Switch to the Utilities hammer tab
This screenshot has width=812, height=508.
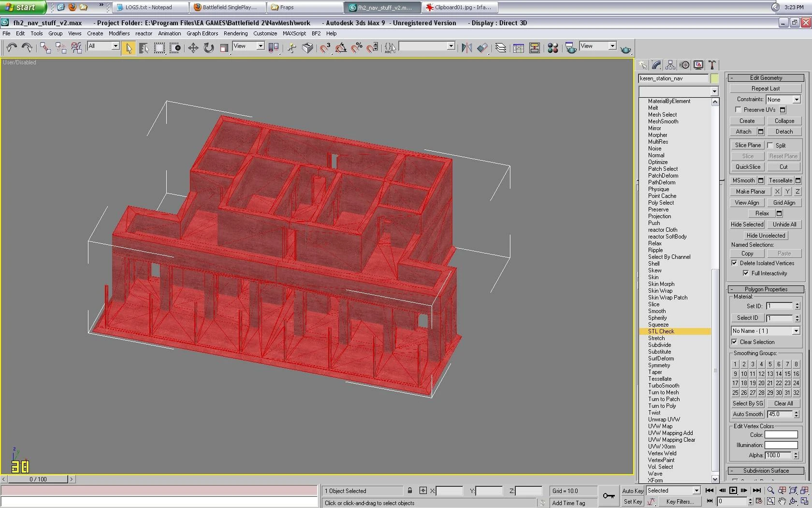712,65
